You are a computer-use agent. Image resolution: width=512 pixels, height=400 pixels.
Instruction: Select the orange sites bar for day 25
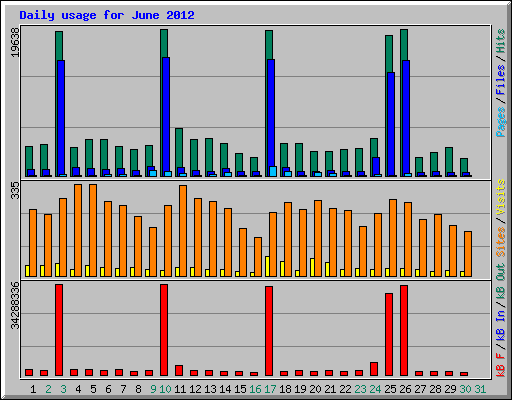(393, 238)
